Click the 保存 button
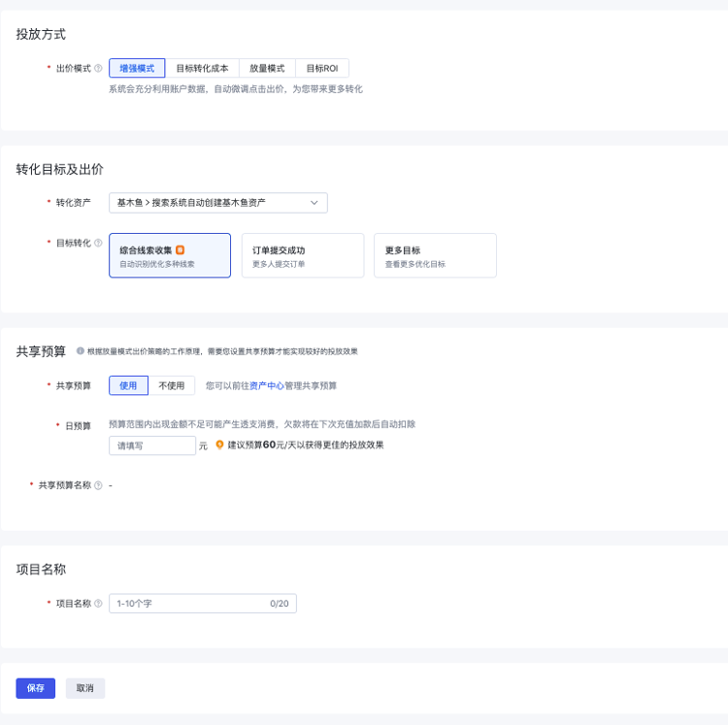Viewport: 728px width, 725px height. click(35, 688)
